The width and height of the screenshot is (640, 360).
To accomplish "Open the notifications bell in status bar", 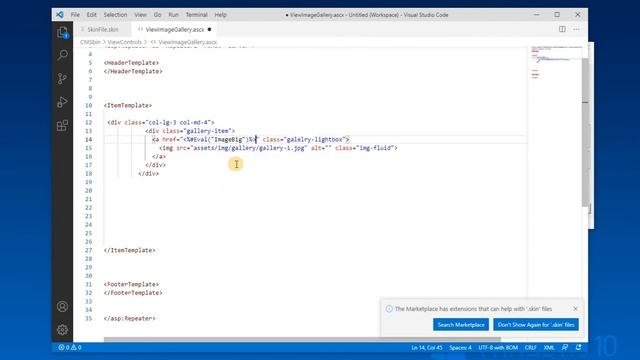I will point(578,347).
